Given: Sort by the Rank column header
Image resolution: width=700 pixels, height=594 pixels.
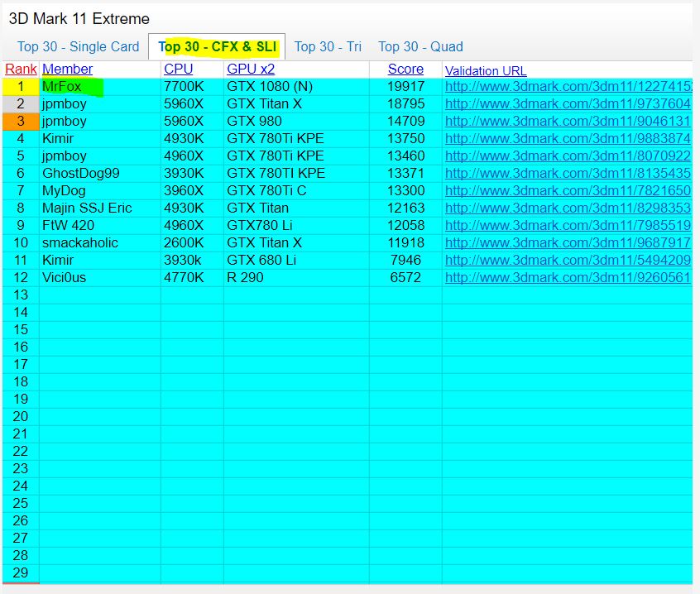Looking at the screenshot, I should 21,69.
